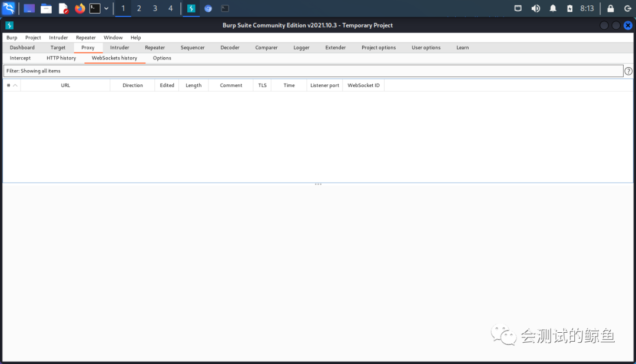The image size is (636, 364).
Task: Sort by the URL column header
Action: pos(65,85)
